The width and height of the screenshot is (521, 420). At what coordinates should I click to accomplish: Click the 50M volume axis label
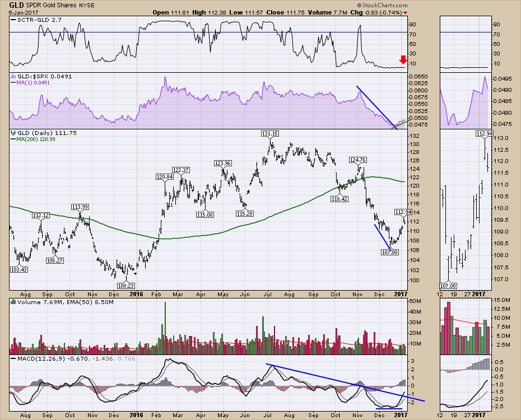416,301
